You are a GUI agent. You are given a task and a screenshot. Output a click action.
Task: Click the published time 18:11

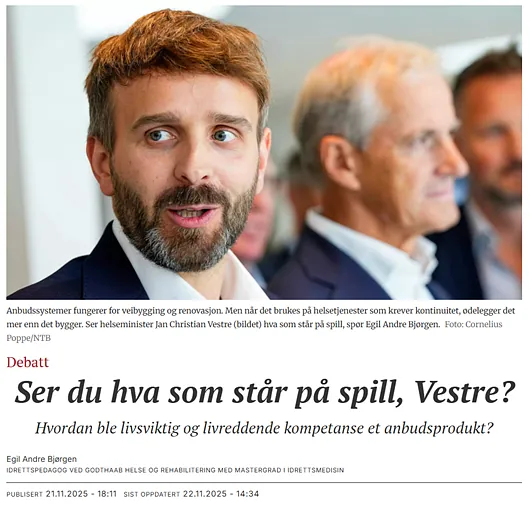tap(107, 494)
